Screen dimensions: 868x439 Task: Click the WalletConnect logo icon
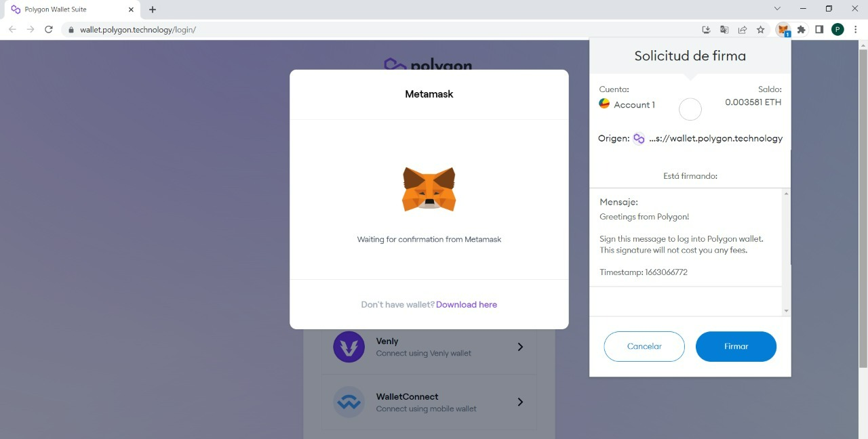[x=349, y=402]
